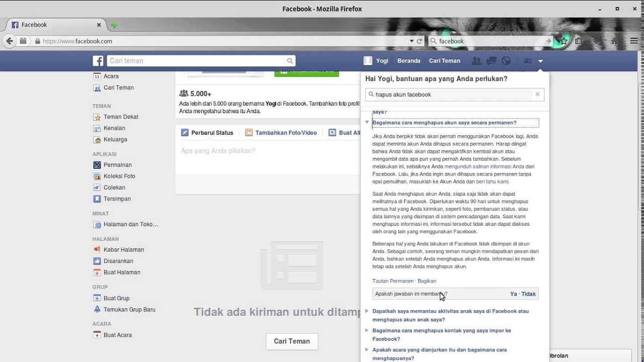Expand 'menghapus kontak yang saya impor' question
The width and height of the screenshot is (644, 362).
coord(442,334)
